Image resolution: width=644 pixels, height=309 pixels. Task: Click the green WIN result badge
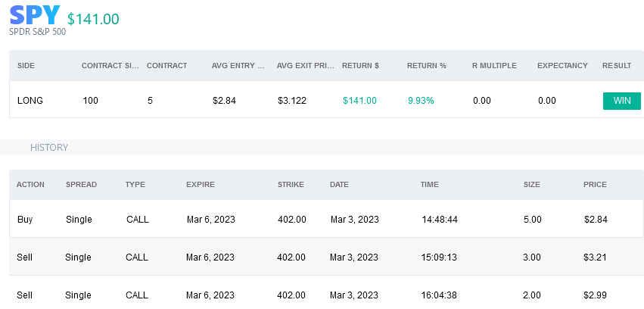pos(621,101)
